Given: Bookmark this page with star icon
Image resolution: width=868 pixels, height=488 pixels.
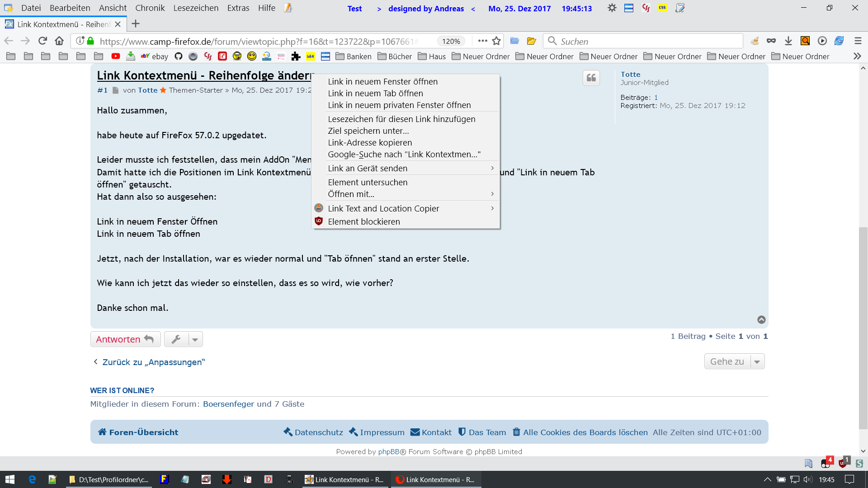Looking at the screenshot, I should (496, 41).
